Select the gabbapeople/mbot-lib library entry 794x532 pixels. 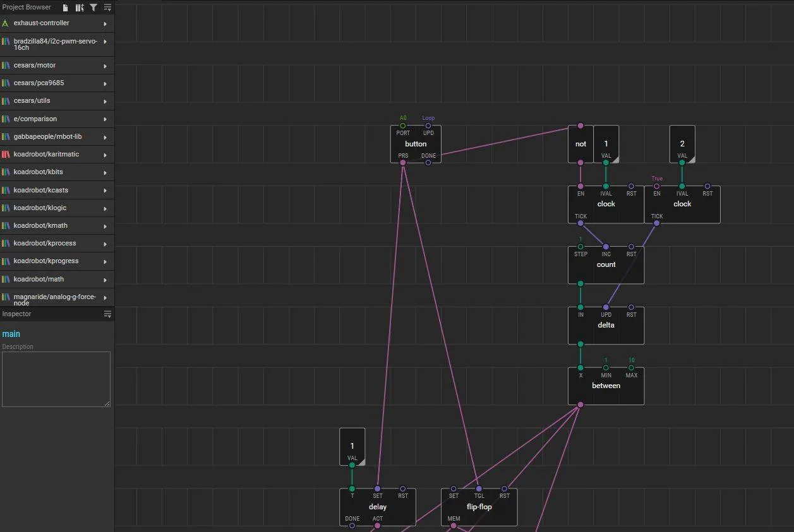point(57,137)
